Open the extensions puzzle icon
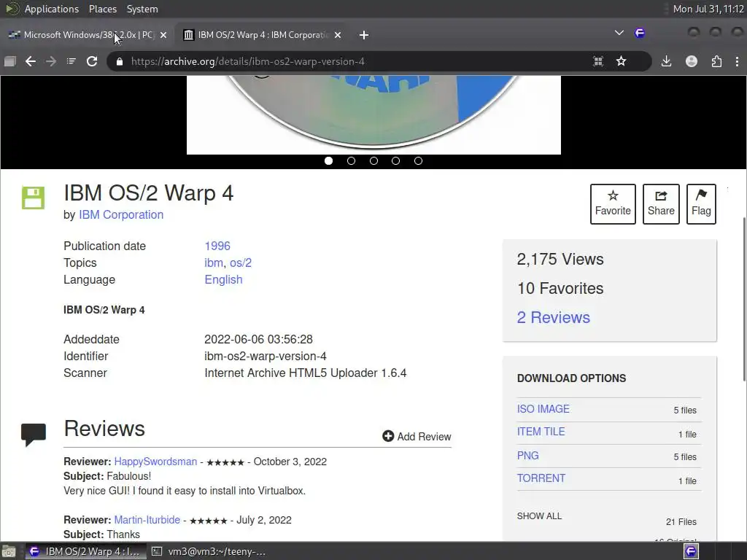The height and width of the screenshot is (560, 747). [716, 61]
